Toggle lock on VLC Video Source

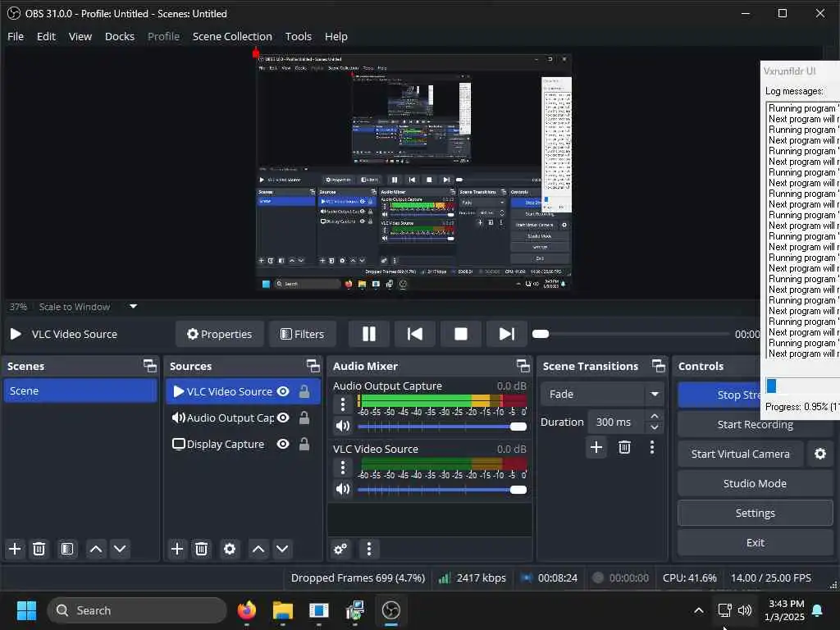click(304, 391)
